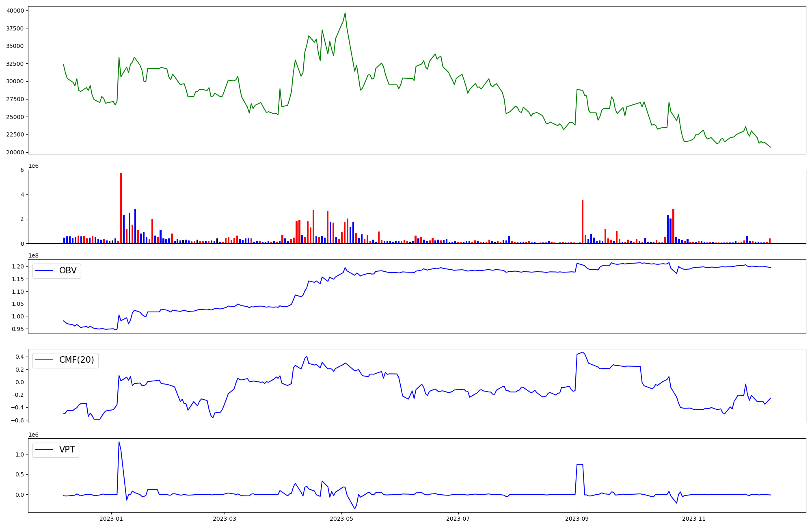Click the 1.20 tick on OBV axis

(x=17, y=266)
